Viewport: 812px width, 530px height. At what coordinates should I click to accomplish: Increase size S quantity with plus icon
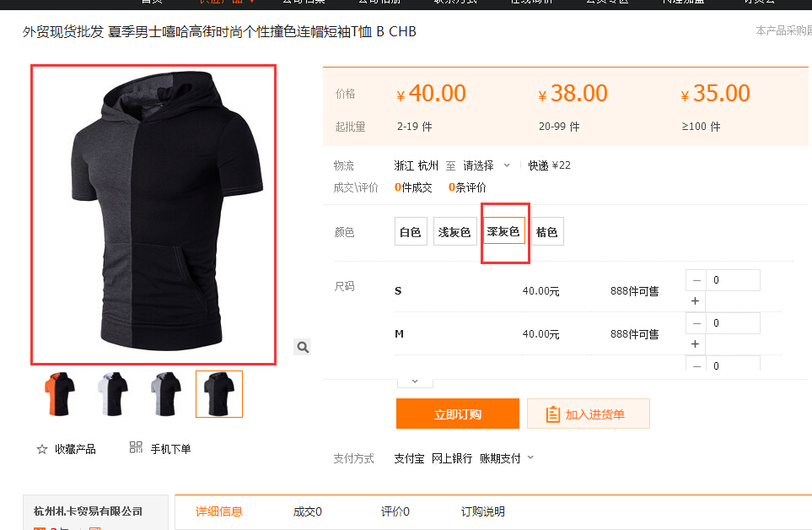tap(696, 301)
